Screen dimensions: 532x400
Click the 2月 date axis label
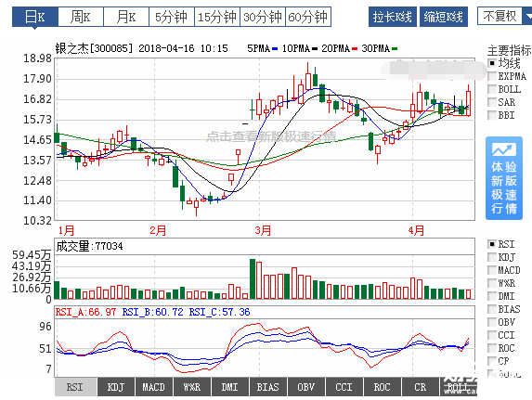click(158, 231)
